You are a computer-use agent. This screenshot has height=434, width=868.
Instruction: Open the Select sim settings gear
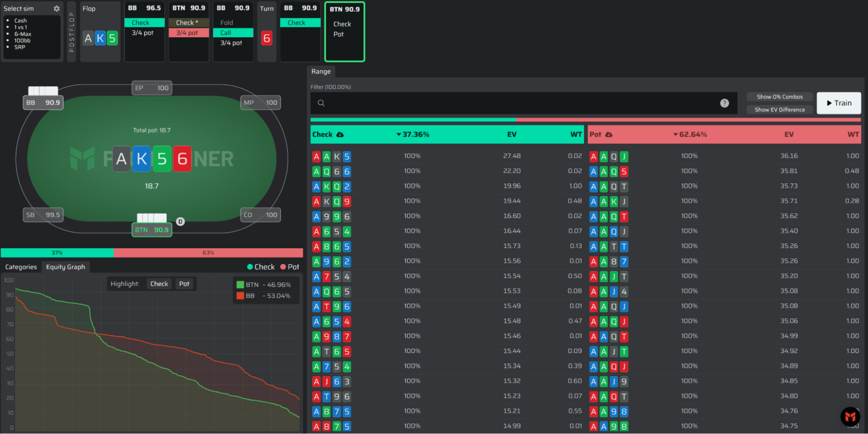56,9
